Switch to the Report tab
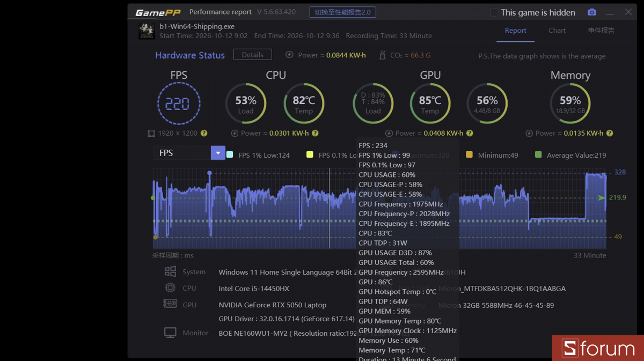 (x=515, y=31)
